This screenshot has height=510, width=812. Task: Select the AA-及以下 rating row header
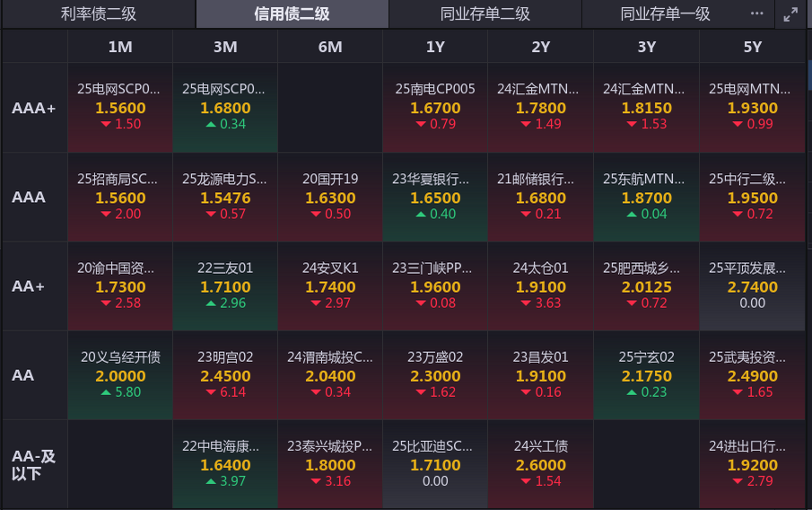[x=34, y=464]
